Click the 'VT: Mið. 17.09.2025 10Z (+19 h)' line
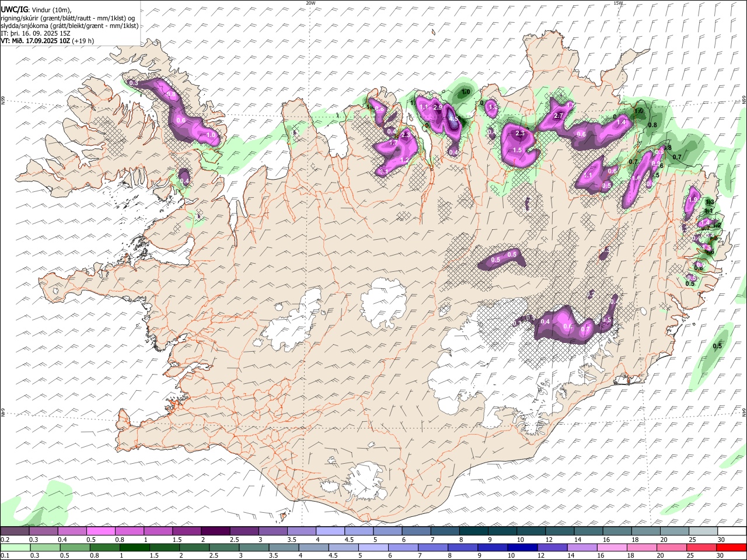Image resolution: width=747 pixels, height=560 pixels. click(47, 41)
